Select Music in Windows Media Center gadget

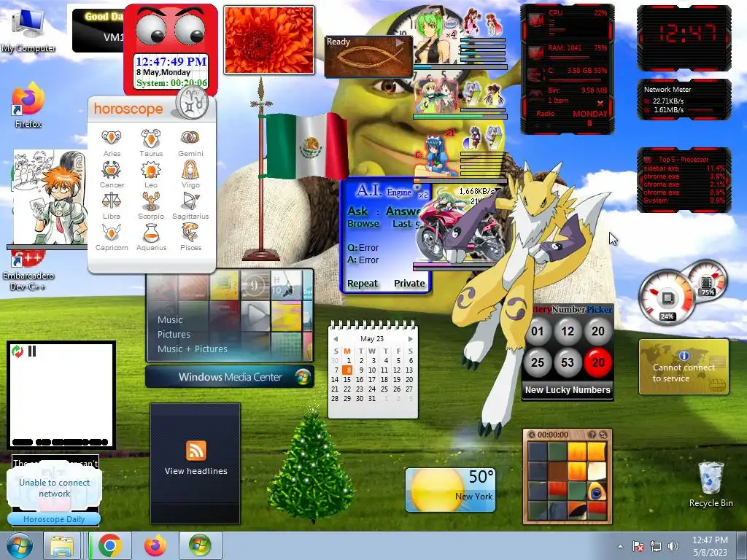pos(170,319)
